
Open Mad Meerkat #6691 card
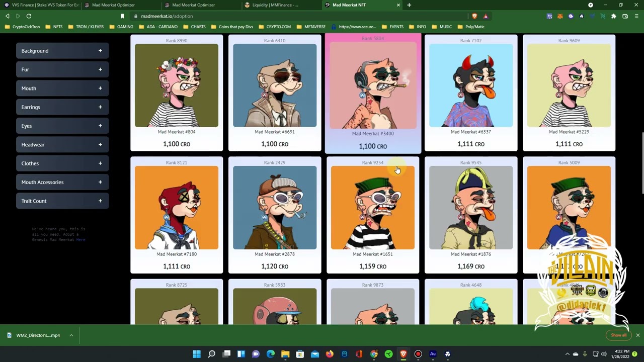[x=275, y=93]
